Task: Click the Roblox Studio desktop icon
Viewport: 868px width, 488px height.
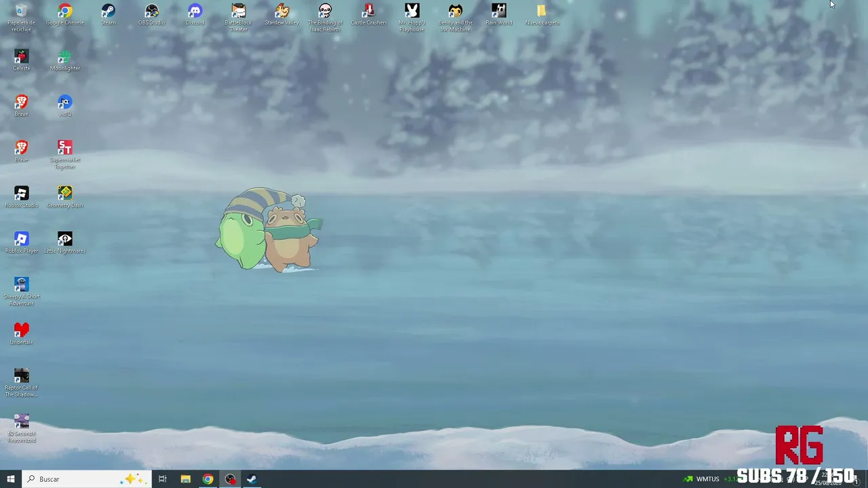Action: click(x=22, y=197)
